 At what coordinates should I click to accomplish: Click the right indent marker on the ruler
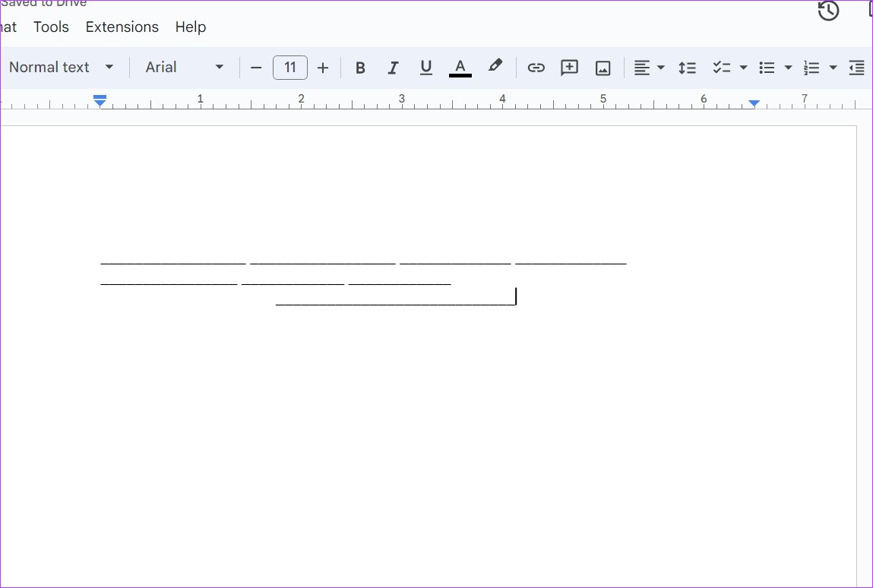pyautogui.click(x=754, y=103)
